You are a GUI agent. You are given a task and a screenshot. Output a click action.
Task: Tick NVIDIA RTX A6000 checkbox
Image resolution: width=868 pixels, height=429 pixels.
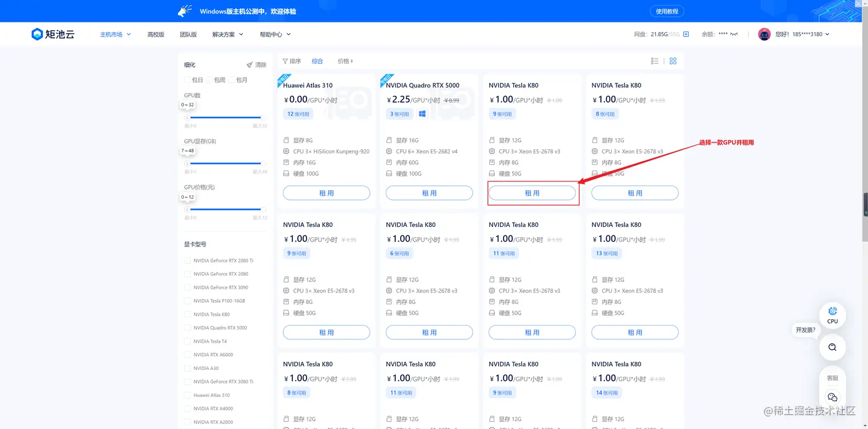coord(187,355)
